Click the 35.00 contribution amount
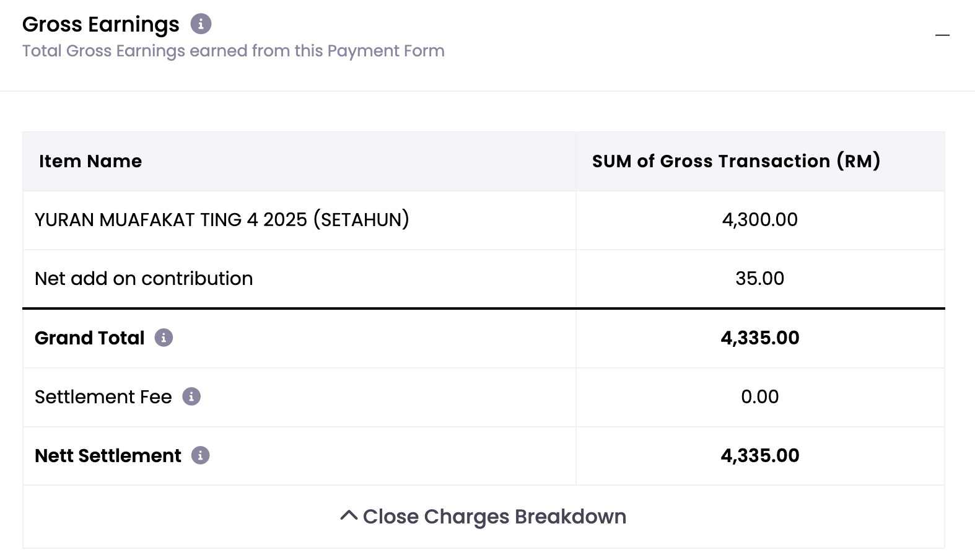 (759, 279)
